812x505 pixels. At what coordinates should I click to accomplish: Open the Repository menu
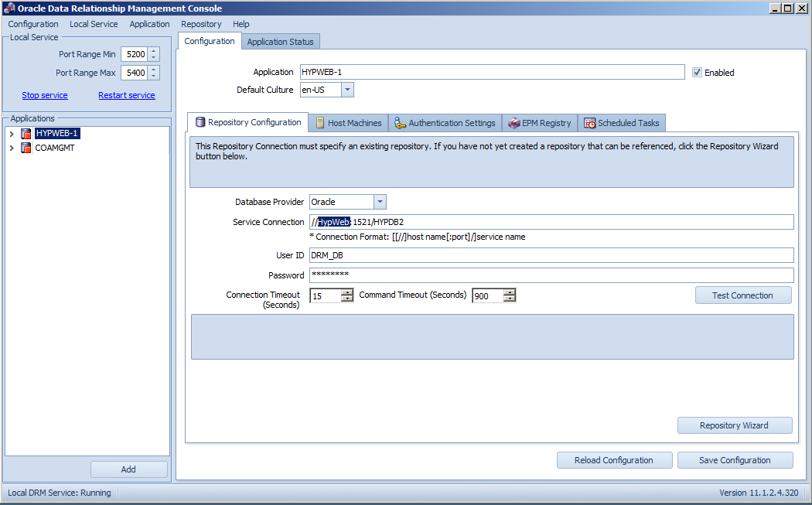[201, 24]
